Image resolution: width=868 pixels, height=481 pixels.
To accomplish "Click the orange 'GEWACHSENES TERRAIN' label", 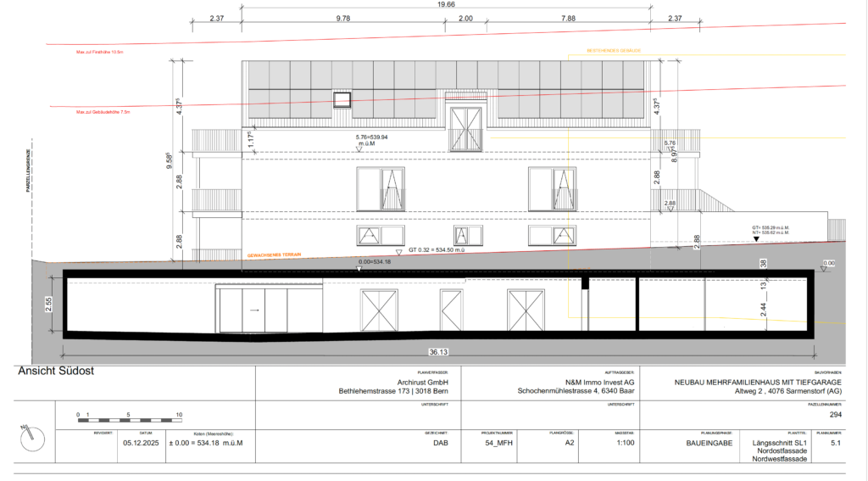I will pyautogui.click(x=275, y=254).
